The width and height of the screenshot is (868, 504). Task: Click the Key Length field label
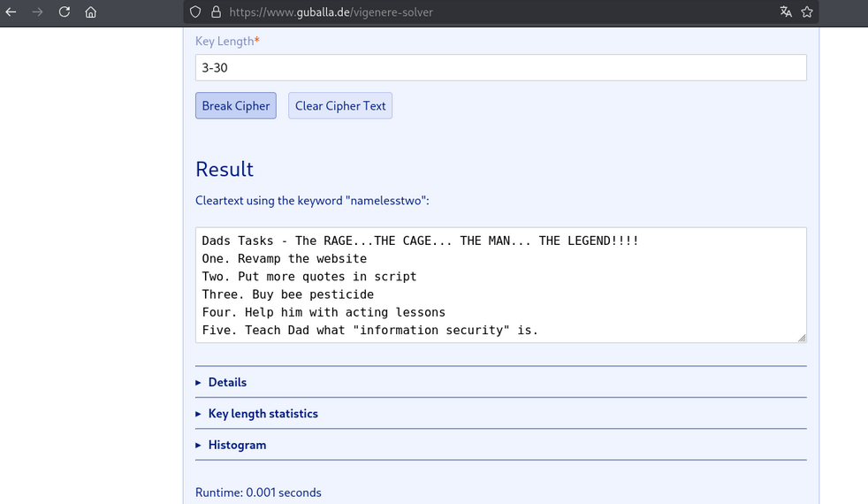tap(226, 42)
